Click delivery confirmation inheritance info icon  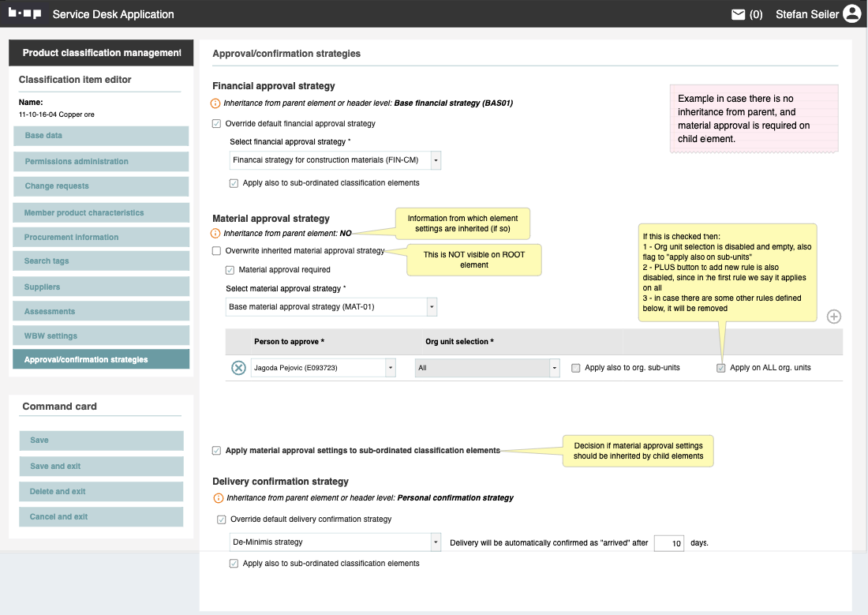point(219,498)
